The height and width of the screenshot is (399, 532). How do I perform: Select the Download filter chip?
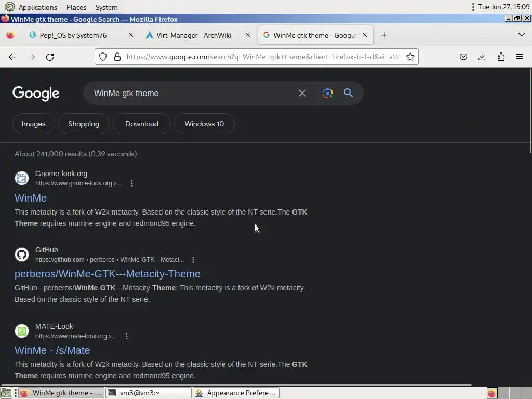tap(142, 124)
